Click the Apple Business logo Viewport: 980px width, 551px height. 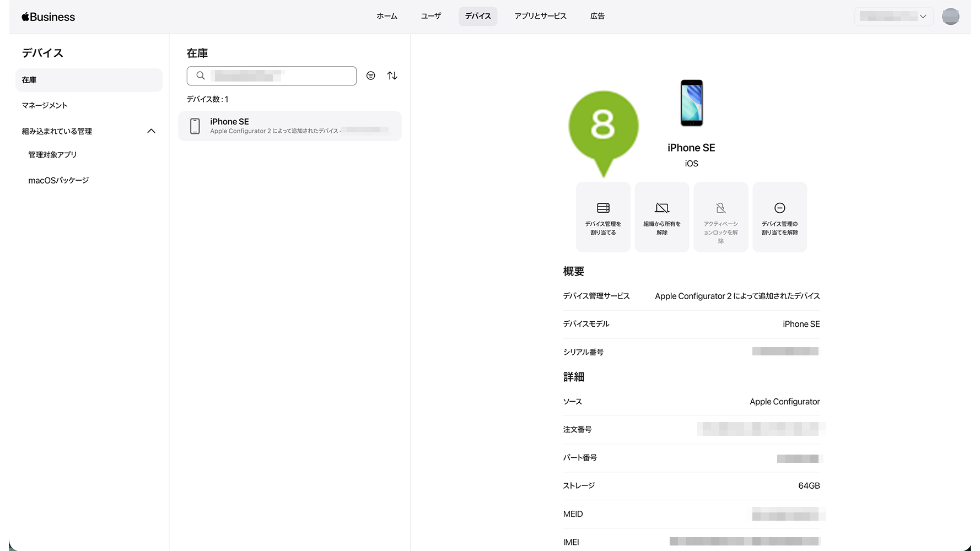(x=49, y=17)
